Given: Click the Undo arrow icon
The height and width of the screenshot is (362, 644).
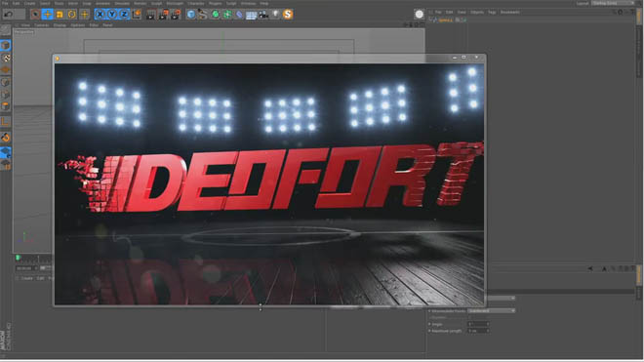Looking at the screenshot, I should click(8, 15).
